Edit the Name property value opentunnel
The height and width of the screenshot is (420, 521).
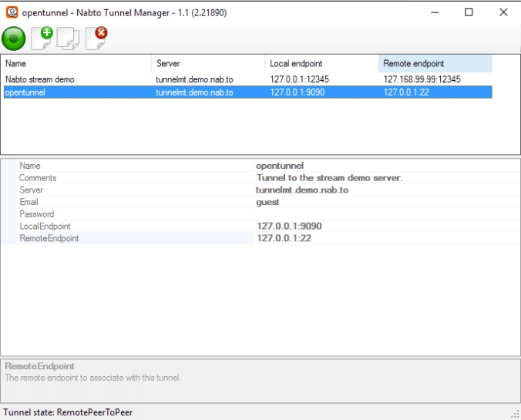(387, 166)
